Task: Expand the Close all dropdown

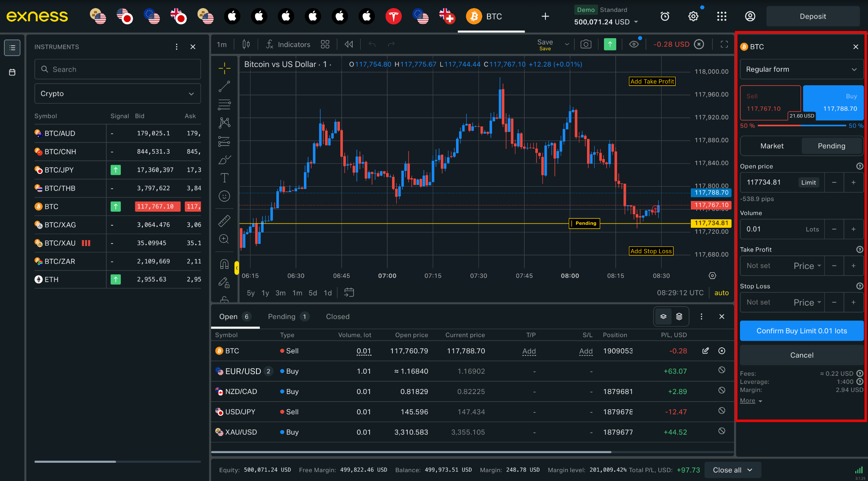Action: point(733,470)
